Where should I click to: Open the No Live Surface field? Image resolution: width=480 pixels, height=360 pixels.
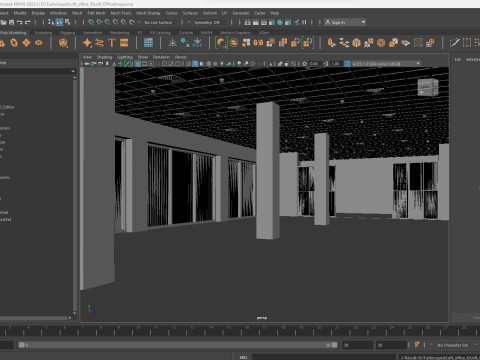158,22
